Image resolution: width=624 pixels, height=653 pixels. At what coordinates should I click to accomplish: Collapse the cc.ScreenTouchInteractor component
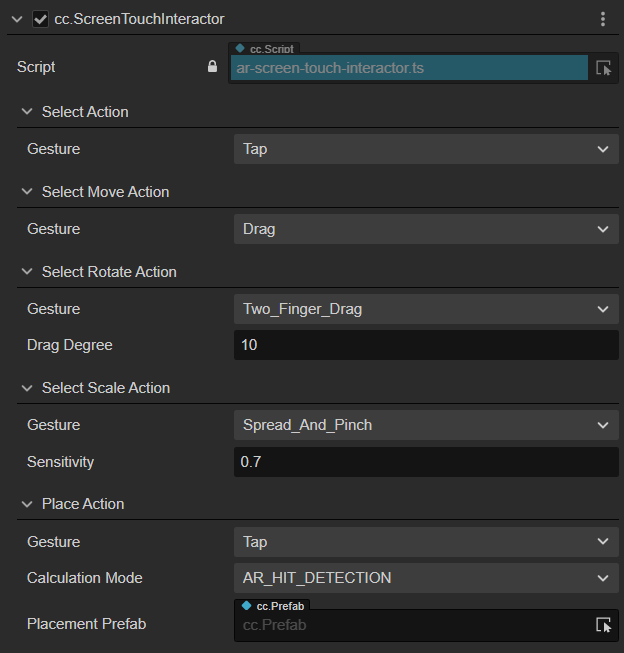pyautogui.click(x=17, y=19)
